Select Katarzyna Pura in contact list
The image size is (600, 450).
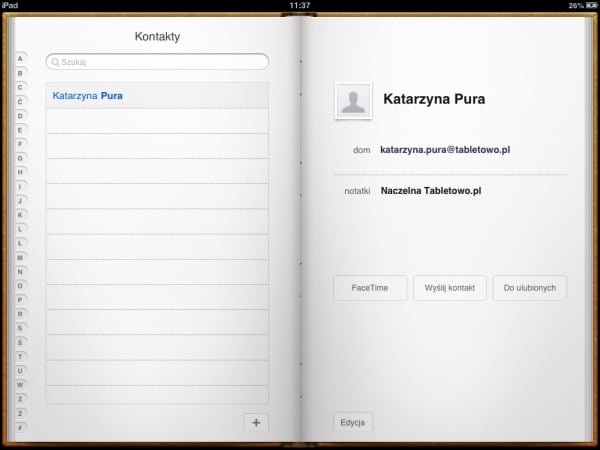tap(88, 96)
